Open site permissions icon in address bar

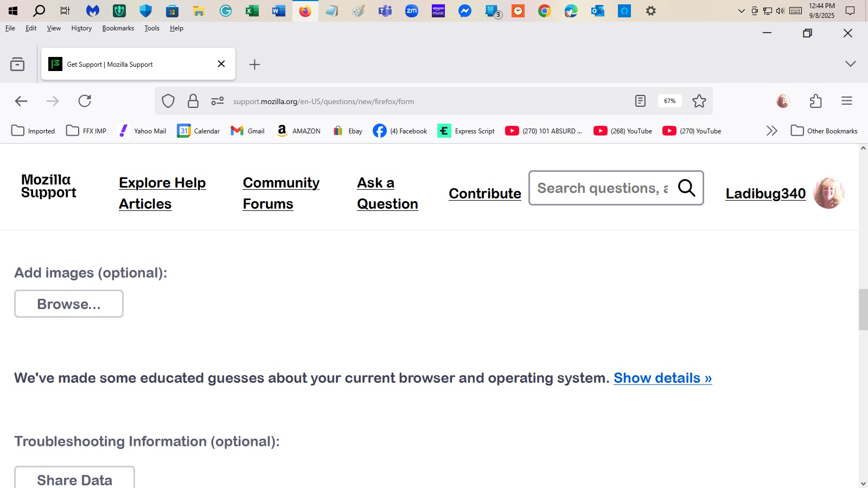click(218, 101)
